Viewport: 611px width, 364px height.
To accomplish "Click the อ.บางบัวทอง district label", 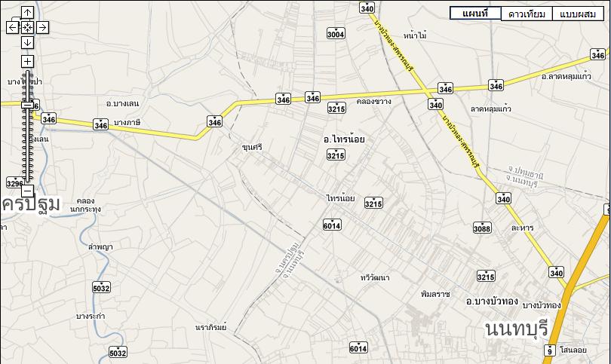I will pos(492,301).
